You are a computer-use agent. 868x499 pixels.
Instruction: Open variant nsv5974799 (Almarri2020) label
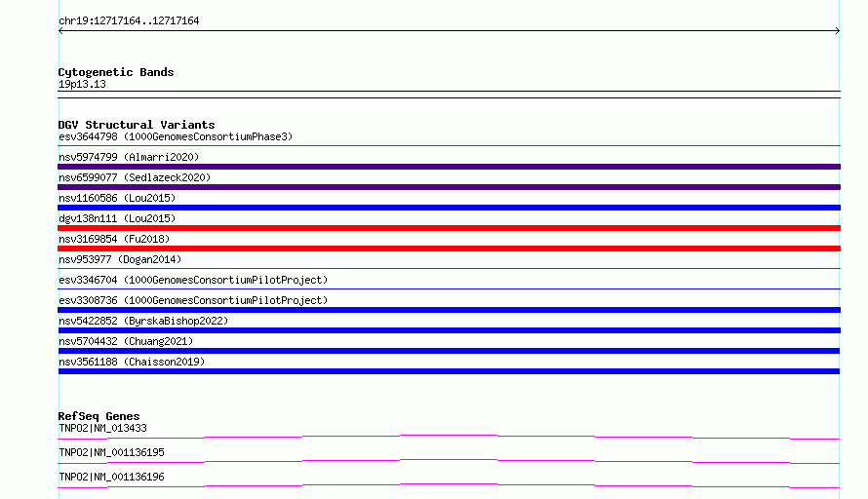(x=129, y=157)
